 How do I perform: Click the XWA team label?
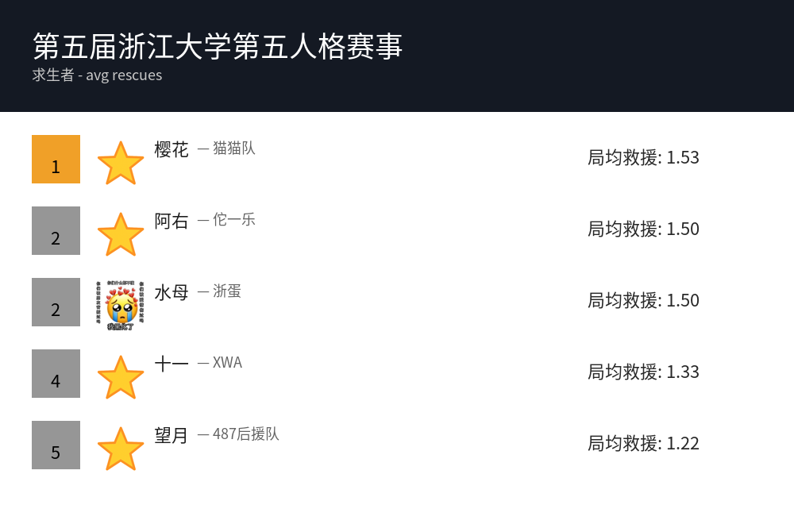coord(227,363)
